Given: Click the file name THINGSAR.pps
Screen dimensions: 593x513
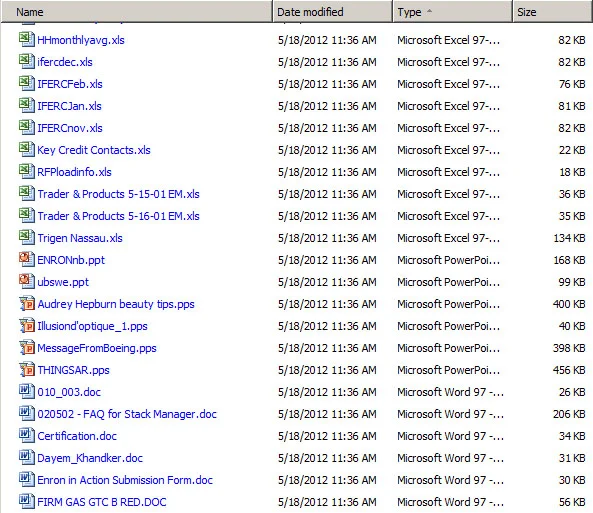Looking at the screenshot, I should pos(73,370).
